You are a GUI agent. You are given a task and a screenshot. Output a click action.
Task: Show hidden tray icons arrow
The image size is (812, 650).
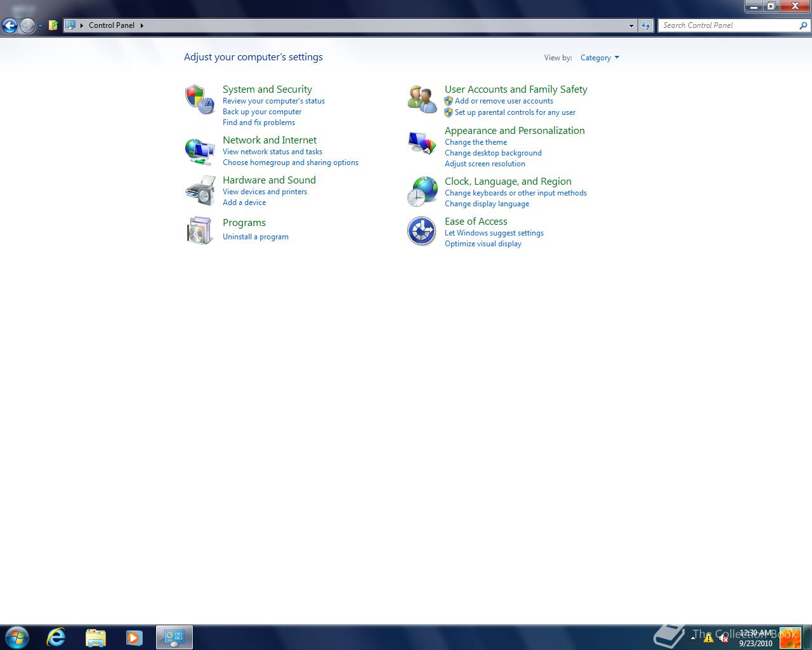(x=693, y=637)
